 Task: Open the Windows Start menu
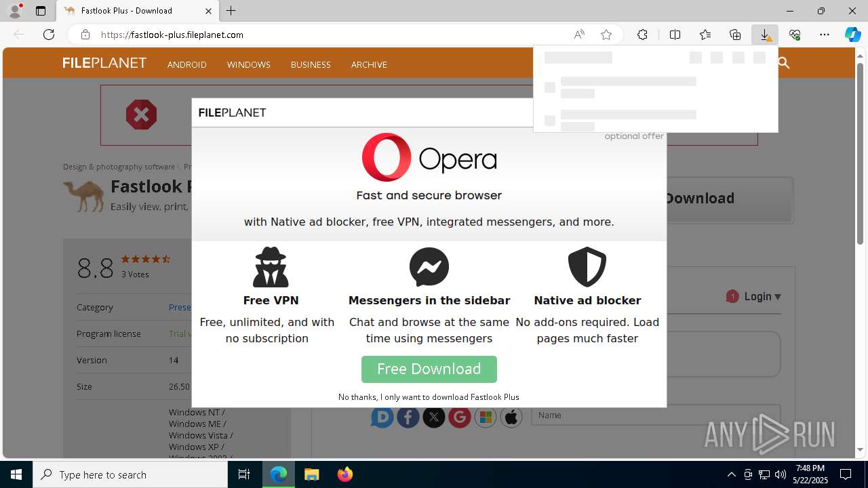tap(16, 474)
